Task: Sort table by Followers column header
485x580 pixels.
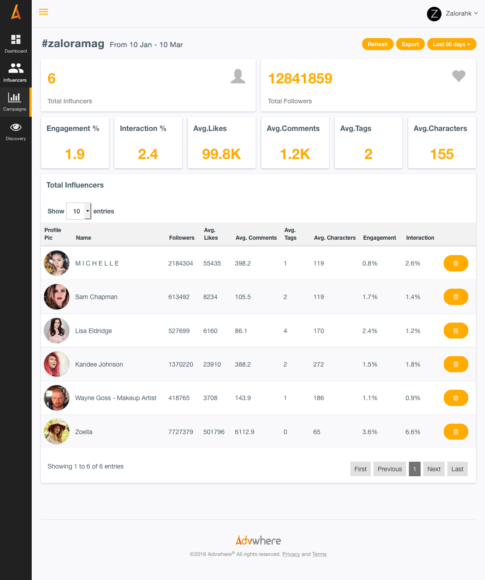Action: coord(181,238)
